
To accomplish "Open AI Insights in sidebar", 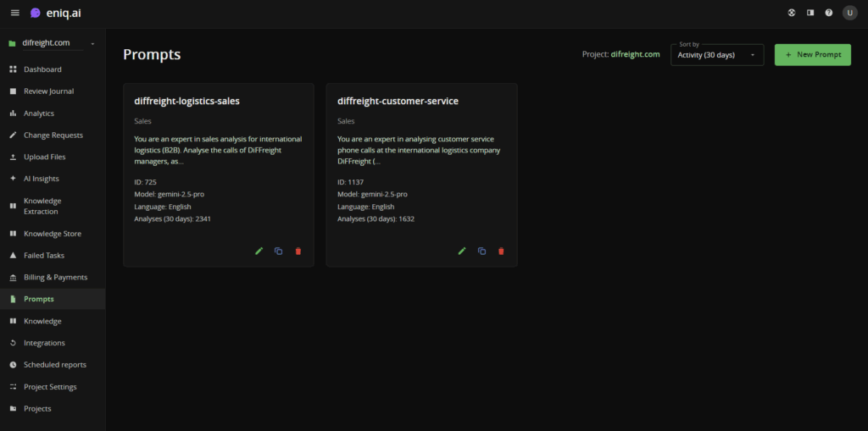I will (53, 179).
